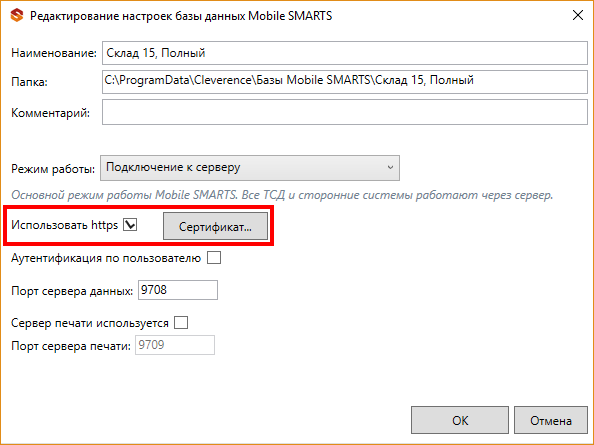Click the Mobile SMARTS logo in title bar
This screenshot has width=594, height=445.
pyautogui.click(x=17, y=16)
